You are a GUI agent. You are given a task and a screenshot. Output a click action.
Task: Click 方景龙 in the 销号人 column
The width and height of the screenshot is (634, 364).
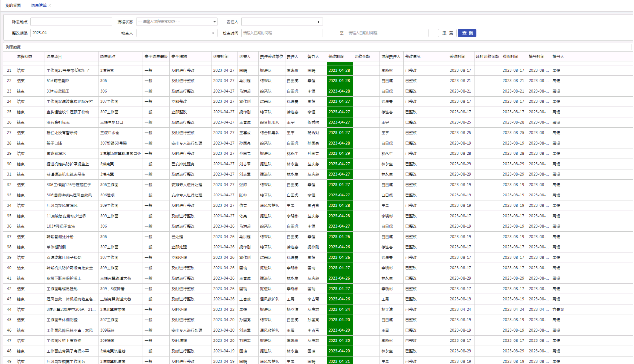pos(558,310)
